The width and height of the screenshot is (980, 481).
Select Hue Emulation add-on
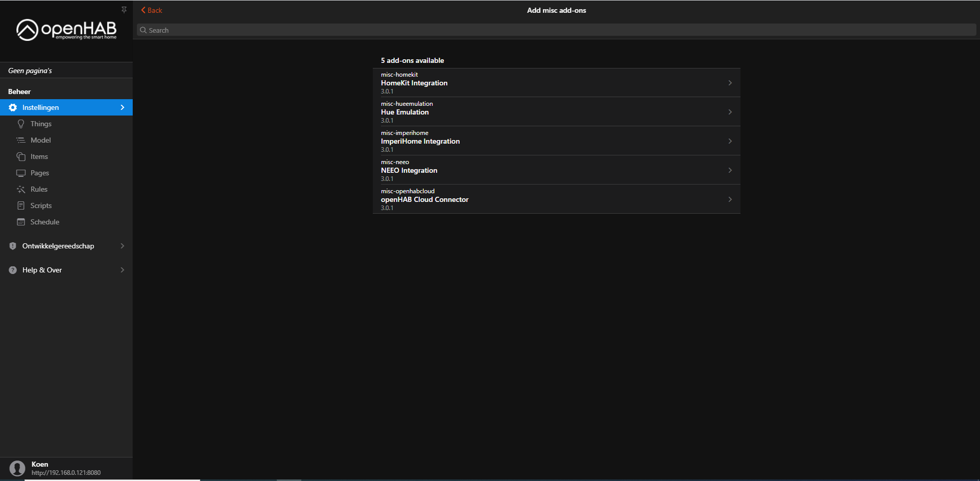pyautogui.click(x=557, y=112)
